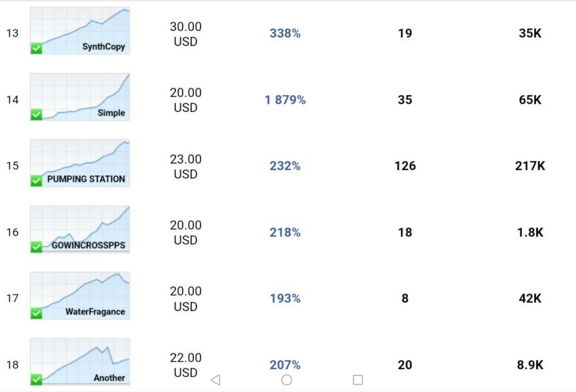Screen dimensions: 576x392
Task: Select the 30.00 USD price of SynthCopy
Action: pos(185,34)
